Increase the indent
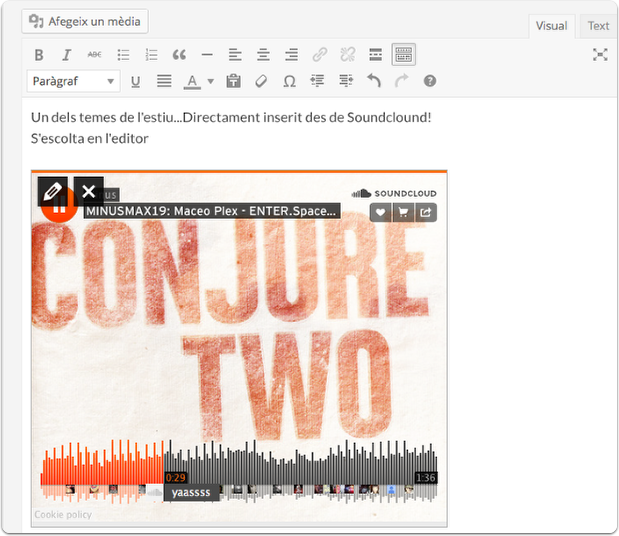 pyautogui.click(x=346, y=81)
